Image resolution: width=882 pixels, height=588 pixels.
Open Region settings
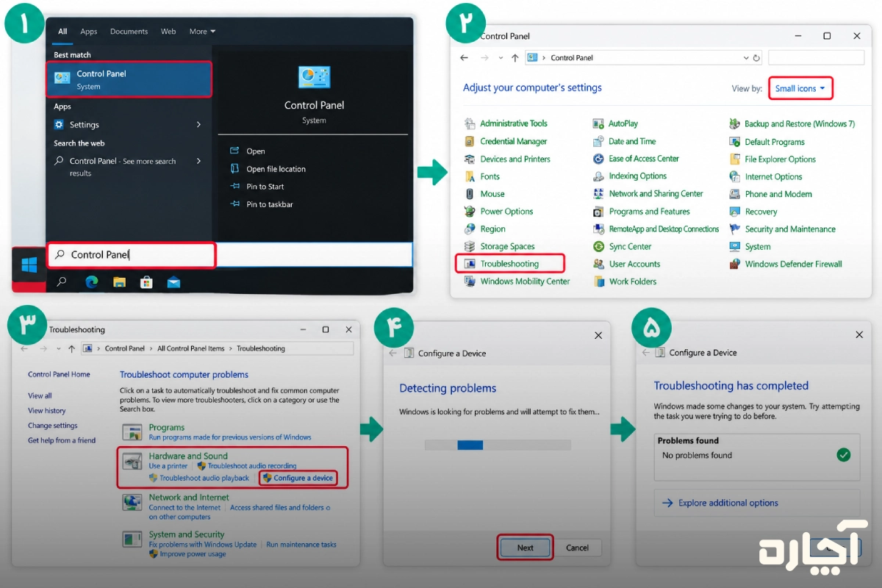coord(492,229)
